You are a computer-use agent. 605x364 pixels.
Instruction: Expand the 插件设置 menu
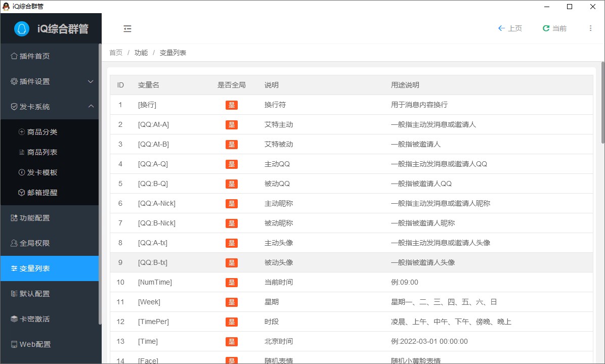(51, 81)
